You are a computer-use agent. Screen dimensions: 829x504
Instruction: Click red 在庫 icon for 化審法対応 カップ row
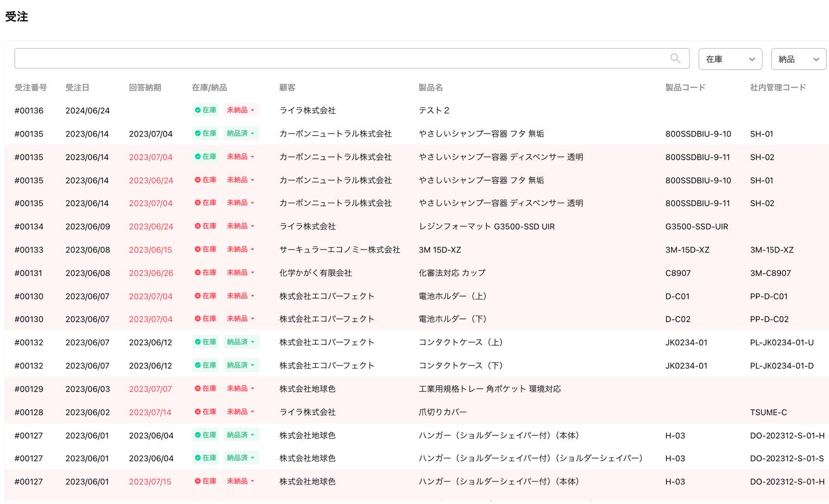point(198,272)
